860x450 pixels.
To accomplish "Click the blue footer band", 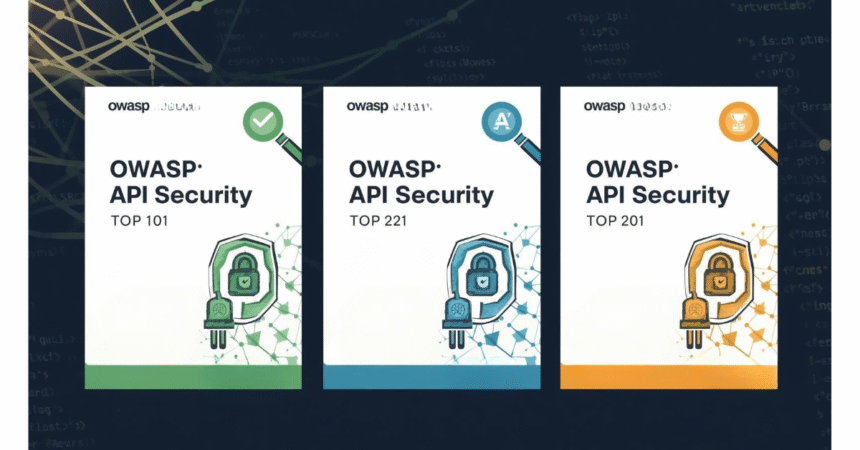I will [432, 377].
